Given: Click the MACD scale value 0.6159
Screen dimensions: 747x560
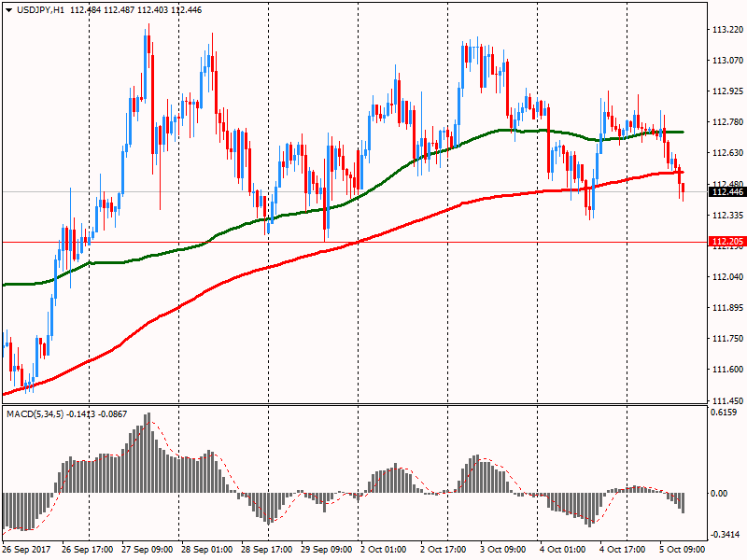Looking at the screenshot, I should click(724, 413).
